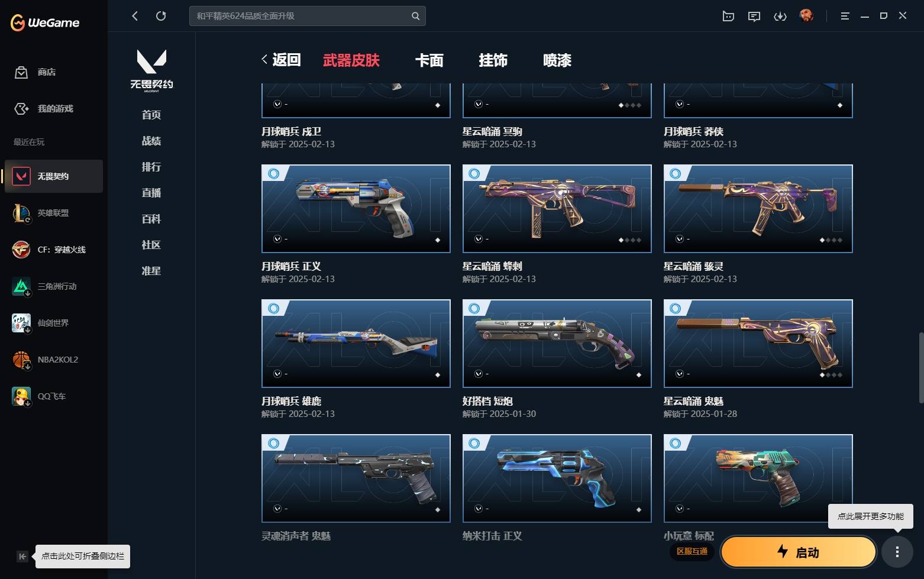Click the user avatar icon

click(x=806, y=16)
